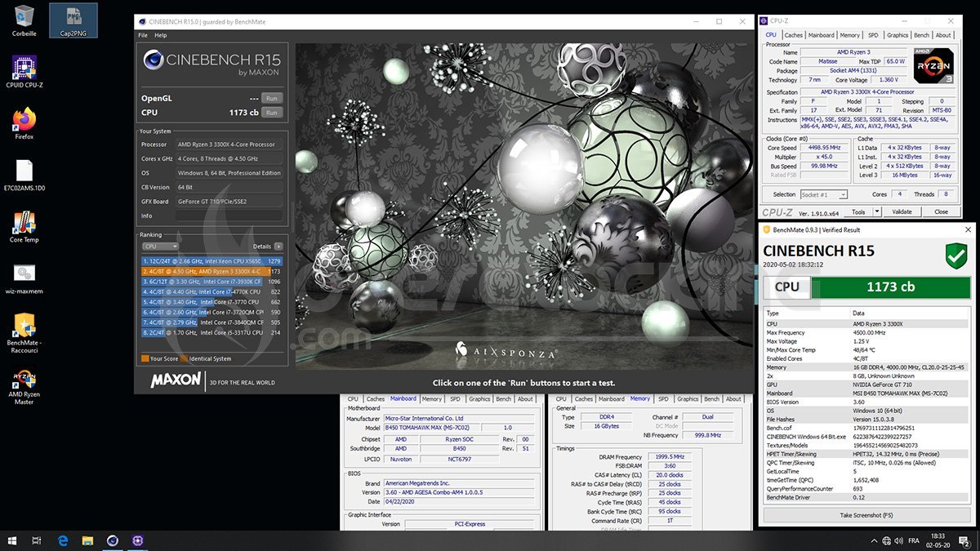Click the FRA language indicator
This screenshot has height=551, width=980.
click(x=914, y=540)
